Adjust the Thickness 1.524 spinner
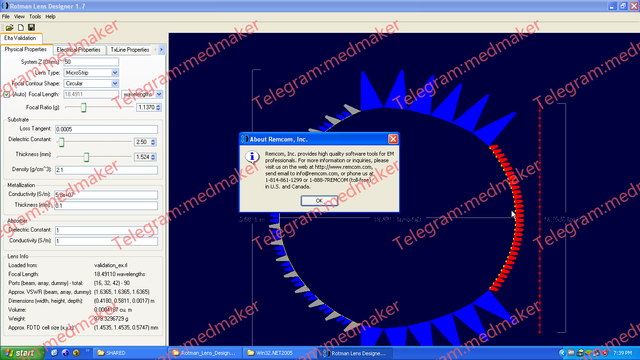The width and height of the screenshot is (640, 360). point(153,157)
